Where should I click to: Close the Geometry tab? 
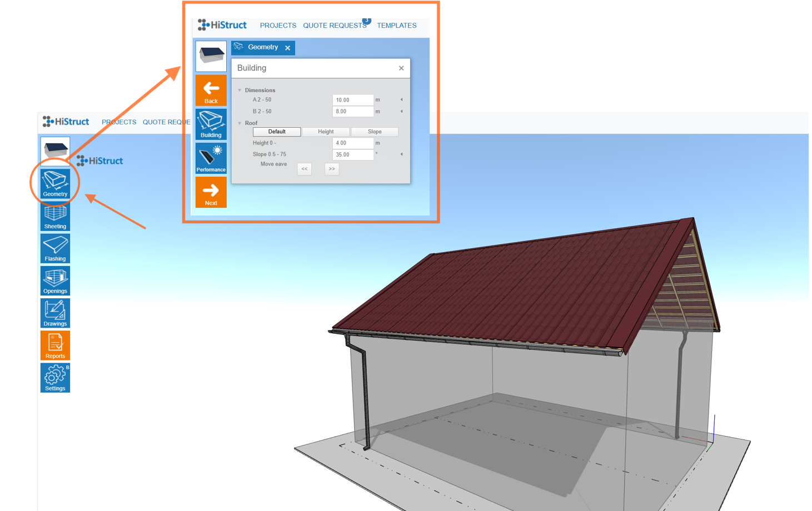pyautogui.click(x=287, y=48)
